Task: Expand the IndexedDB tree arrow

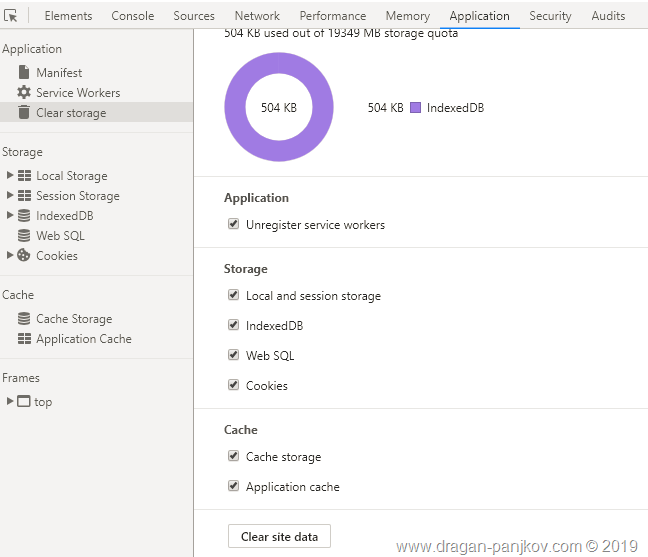Action: coord(10,216)
